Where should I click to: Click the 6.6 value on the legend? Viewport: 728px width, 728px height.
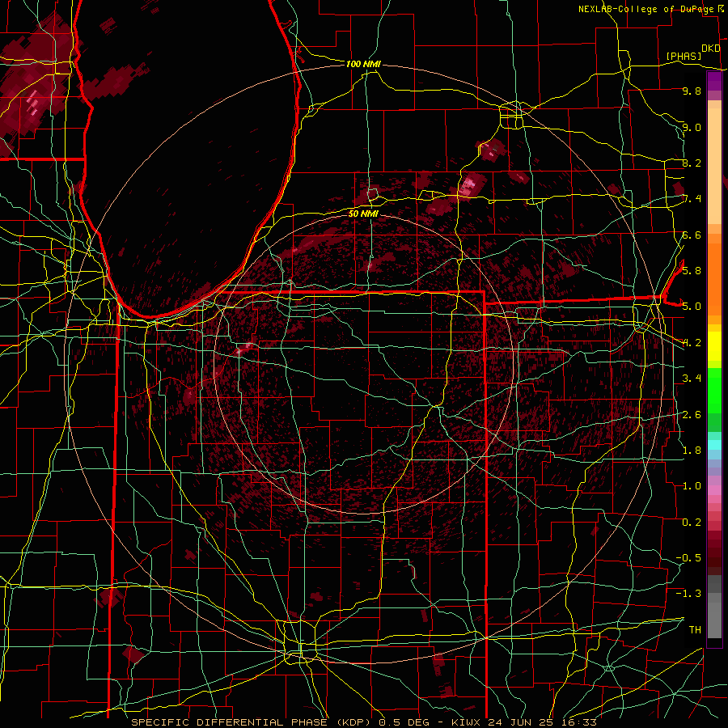692,235
